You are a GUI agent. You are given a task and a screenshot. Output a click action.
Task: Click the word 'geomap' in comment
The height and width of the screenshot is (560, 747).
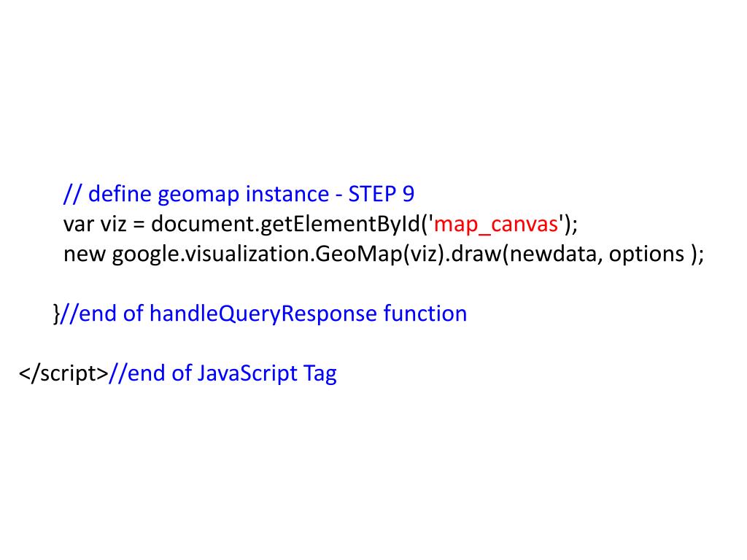[x=198, y=195]
